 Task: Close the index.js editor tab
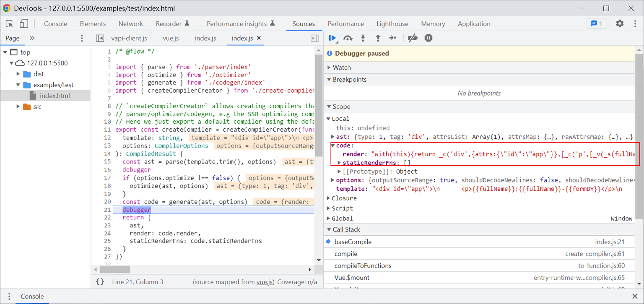pyautogui.click(x=259, y=38)
